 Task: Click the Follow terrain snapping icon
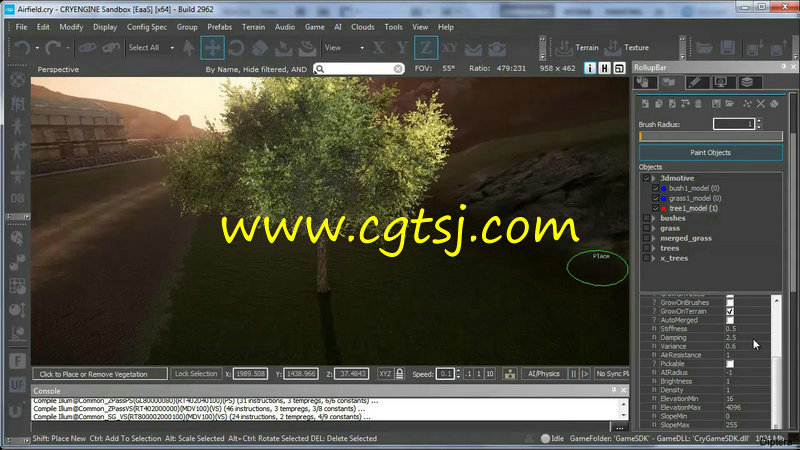tap(473, 48)
